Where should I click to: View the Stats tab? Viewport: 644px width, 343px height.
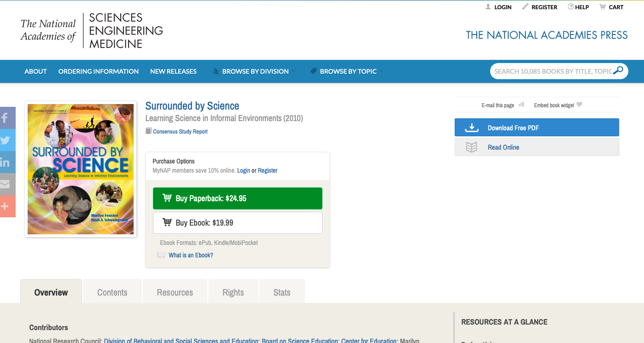pos(282,292)
